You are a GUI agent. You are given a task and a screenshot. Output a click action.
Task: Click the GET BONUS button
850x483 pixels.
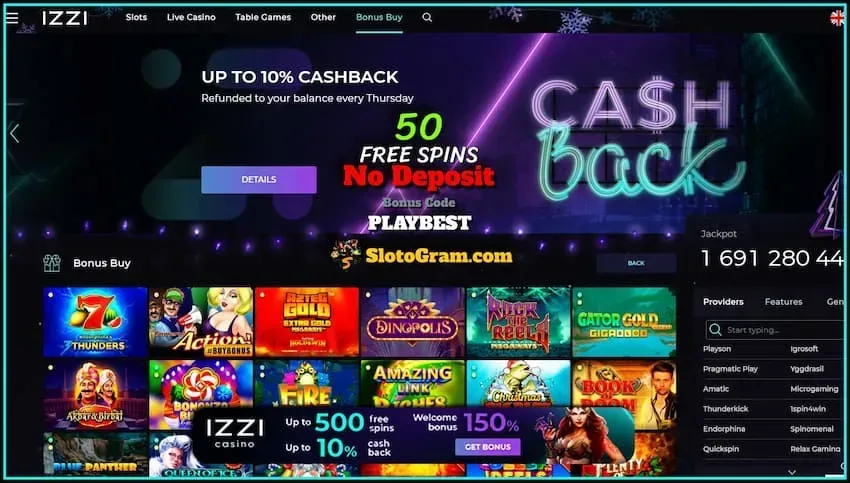tap(487, 447)
